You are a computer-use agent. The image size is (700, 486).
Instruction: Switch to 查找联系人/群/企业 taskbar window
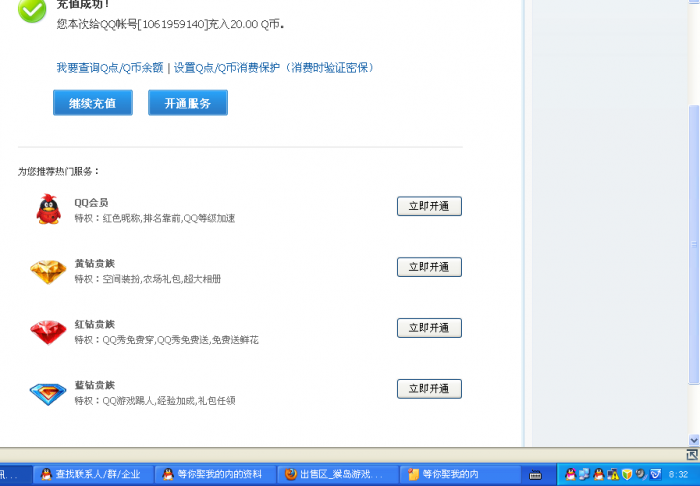(93, 474)
